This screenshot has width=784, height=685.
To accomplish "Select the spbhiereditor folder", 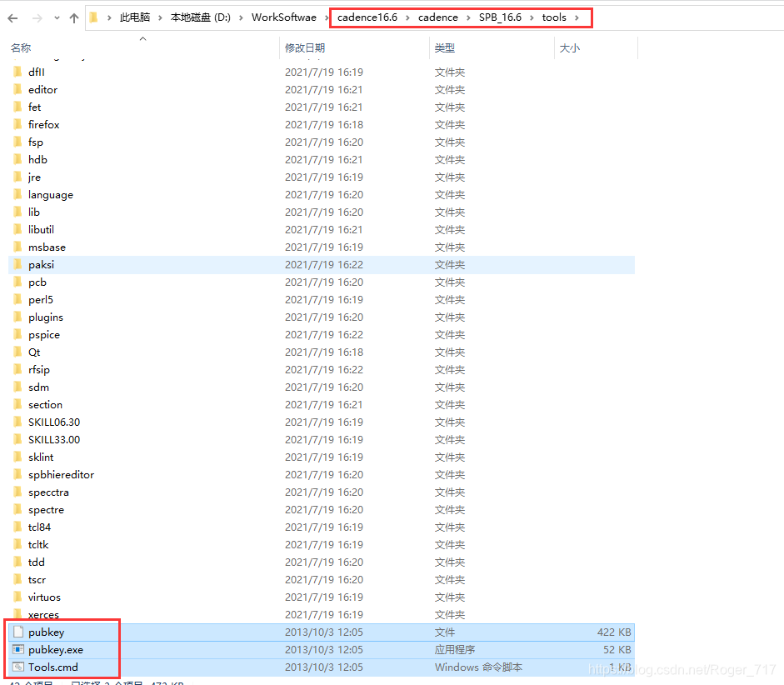I will point(61,475).
